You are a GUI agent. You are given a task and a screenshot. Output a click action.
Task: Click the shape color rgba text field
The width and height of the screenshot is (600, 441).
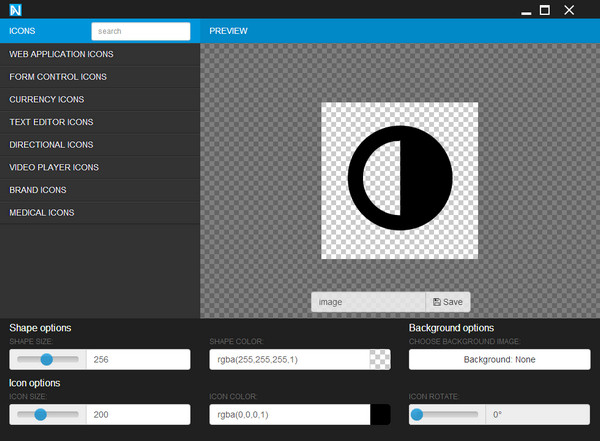click(288, 359)
